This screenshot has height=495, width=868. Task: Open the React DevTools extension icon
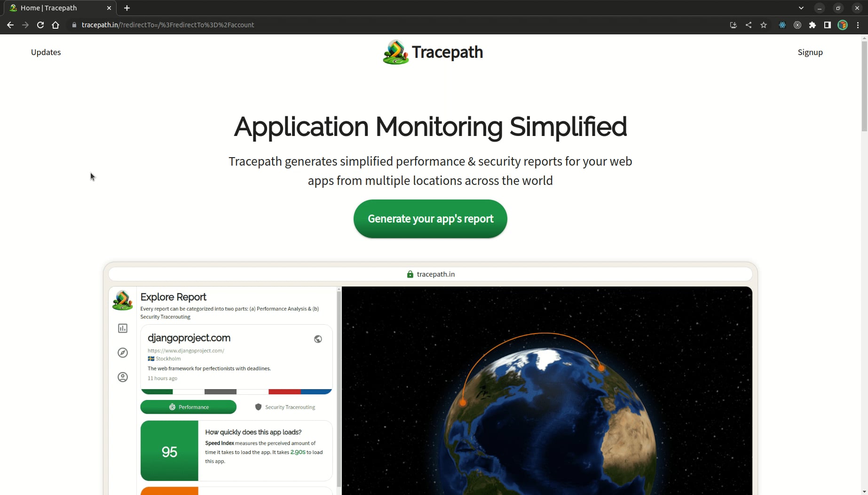pyautogui.click(x=782, y=25)
